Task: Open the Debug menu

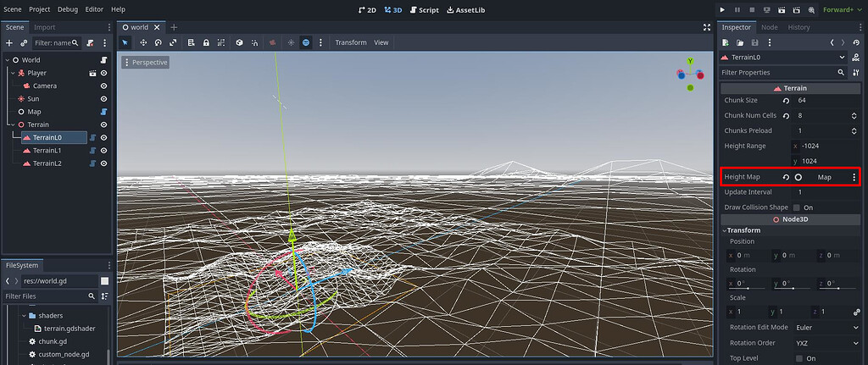Action: click(x=67, y=9)
